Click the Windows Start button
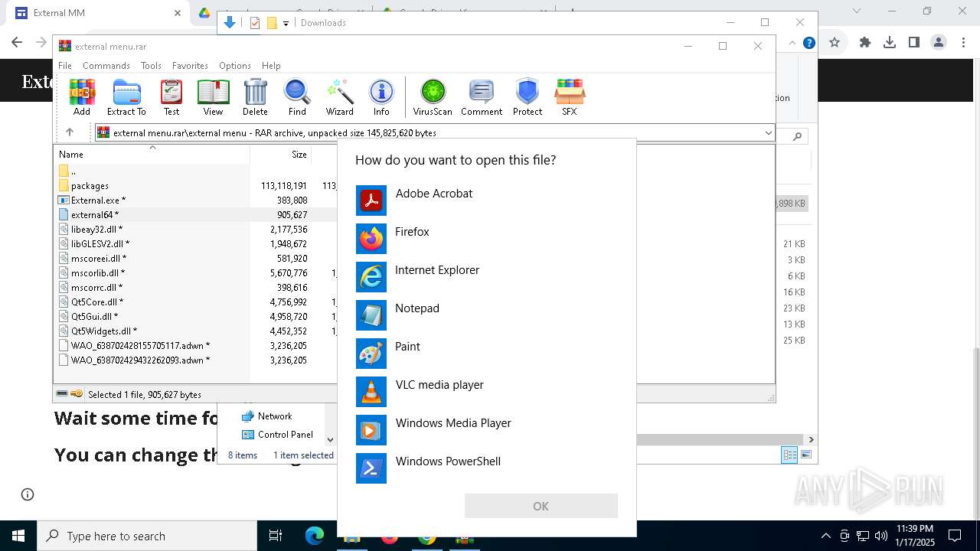This screenshot has height=551, width=980. [x=18, y=536]
